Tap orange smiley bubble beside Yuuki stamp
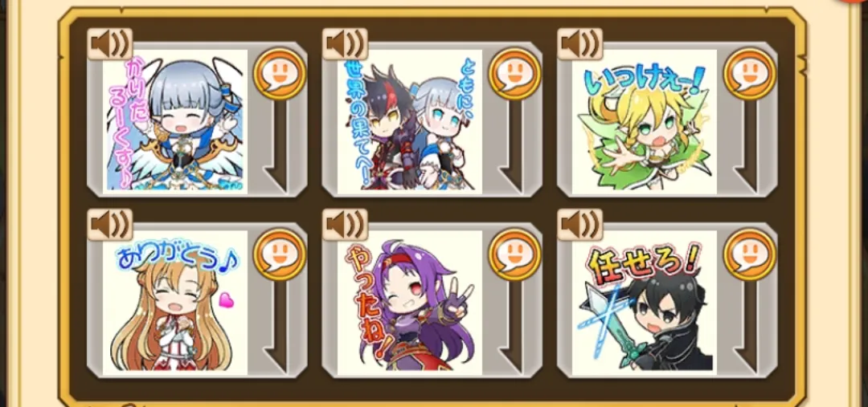The height and width of the screenshot is (407, 868). coord(515,255)
